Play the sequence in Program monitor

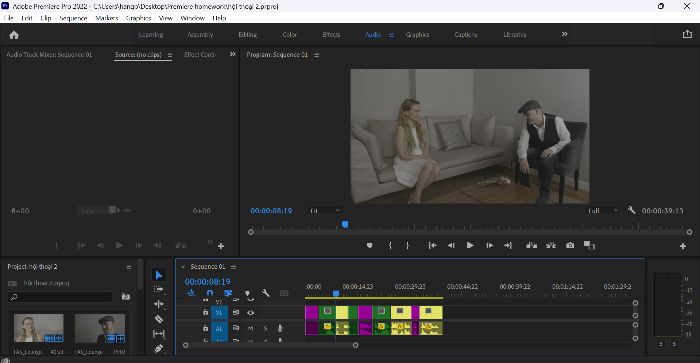(x=470, y=245)
